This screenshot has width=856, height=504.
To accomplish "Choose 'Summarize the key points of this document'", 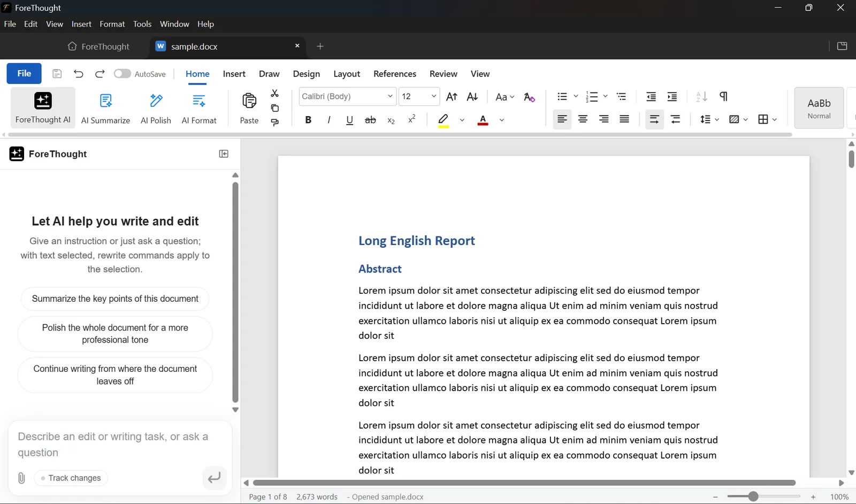I will [x=115, y=299].
